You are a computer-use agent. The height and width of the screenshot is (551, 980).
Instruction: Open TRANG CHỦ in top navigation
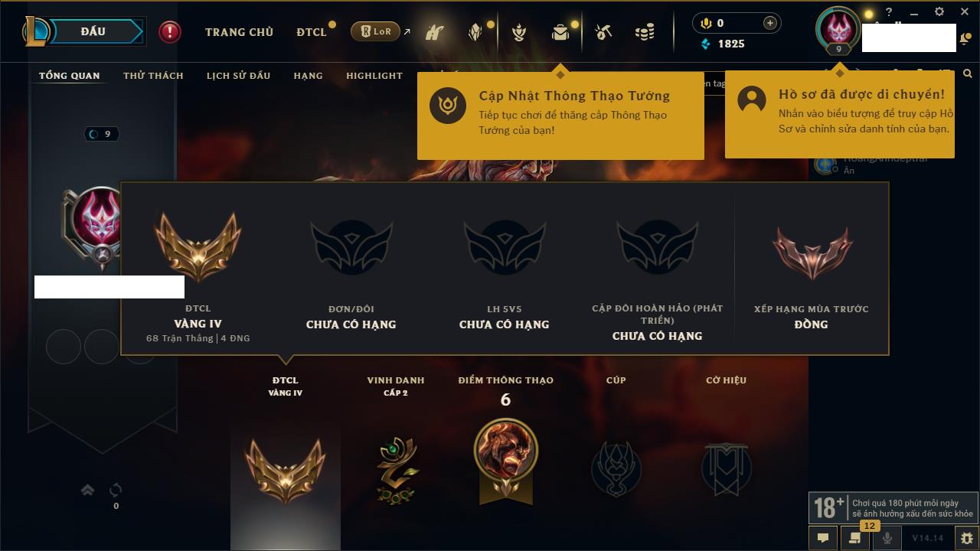239,32
